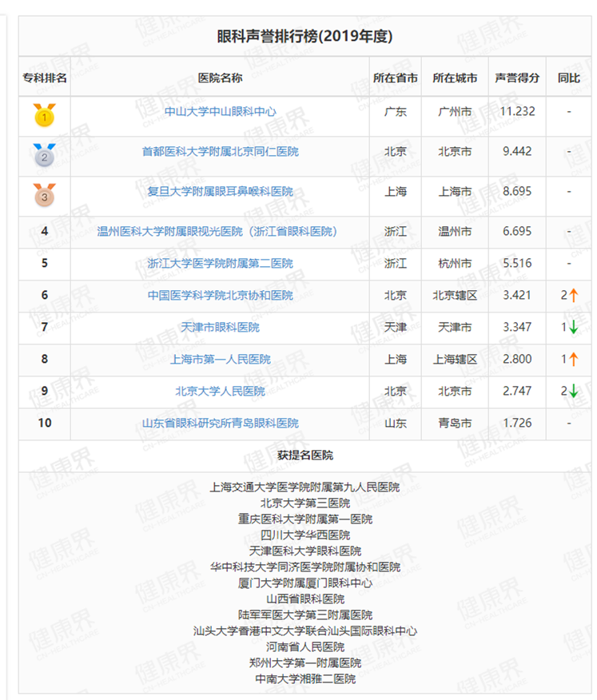Viewport: 597px width, 700px height.
Task: Click the 医院名称 column header
Action: pyautogui.click(x=220, y=78)
